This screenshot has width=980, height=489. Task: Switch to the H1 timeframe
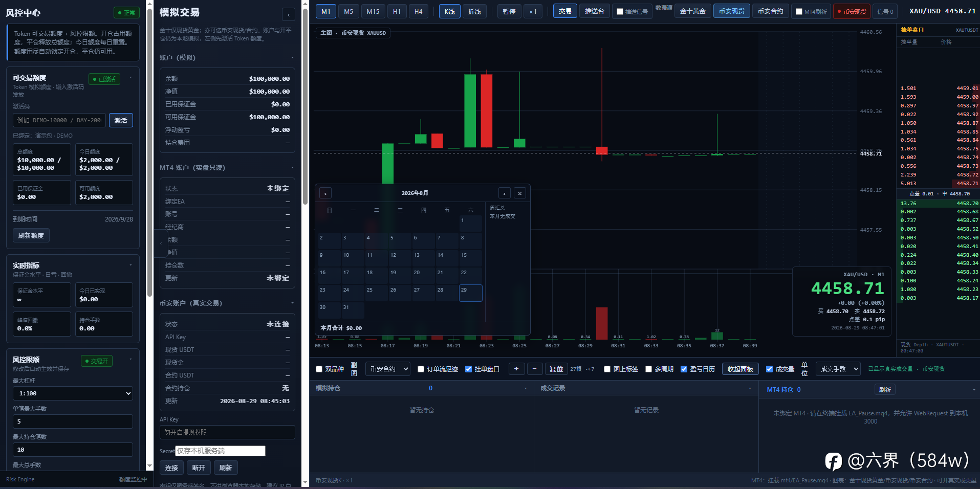point(397,11)
